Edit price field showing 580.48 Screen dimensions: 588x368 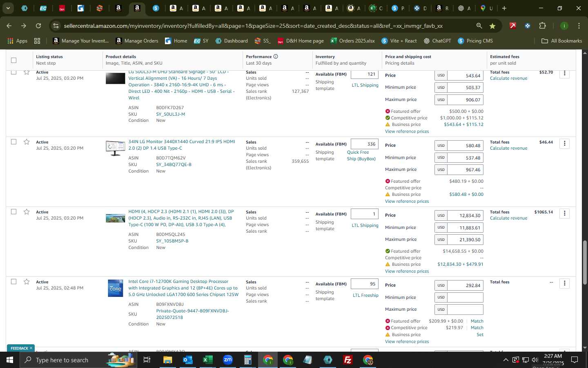click(465, 146)
